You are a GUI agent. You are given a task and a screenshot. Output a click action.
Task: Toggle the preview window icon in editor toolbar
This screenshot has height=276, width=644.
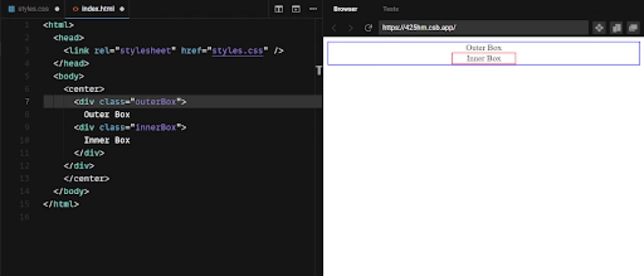point(296,9)
